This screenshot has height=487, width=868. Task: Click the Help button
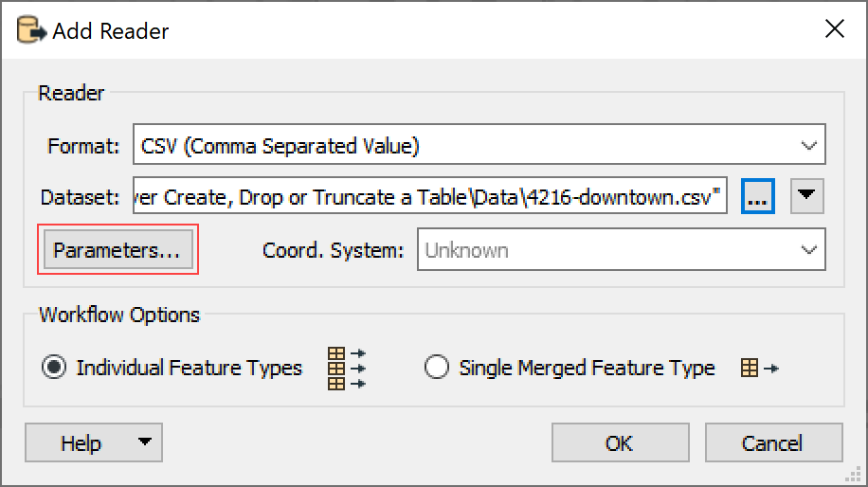[81, 442]
